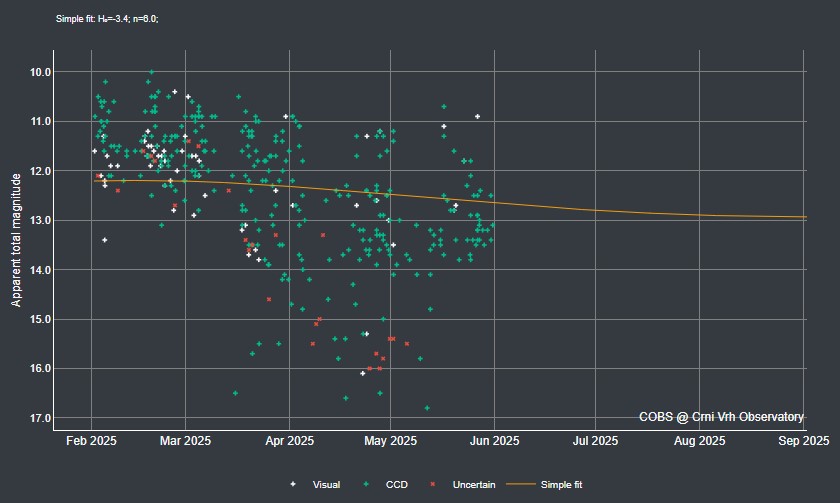The height and width of the screenshot is (503, 840).
Task: Click the Sep 2025 x-axis tick label
Action: point(804,441)
